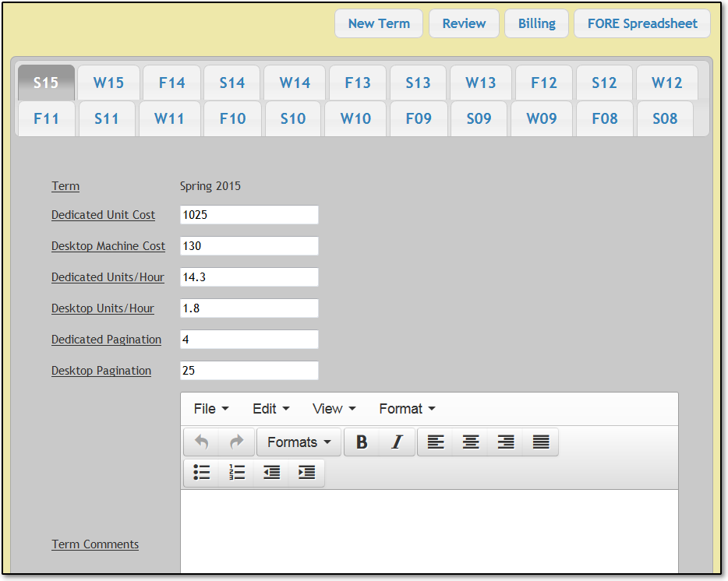Switch to the W15 term tab
728x581 pixels.
[x=108, y=83]
